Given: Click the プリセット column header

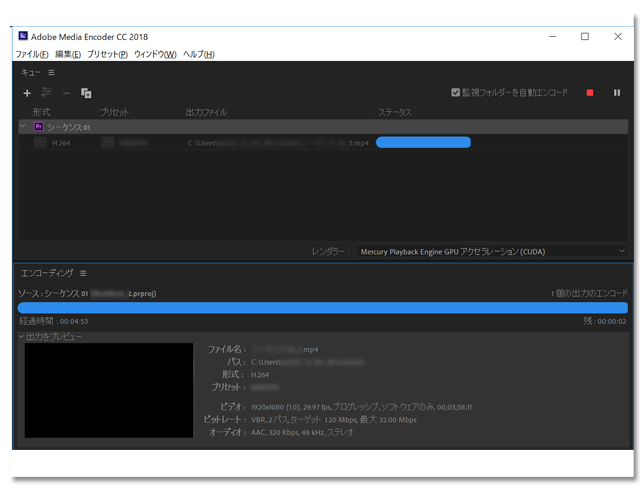Looking at the screenshot, I should pyautogui.click(x=115, y=112).
